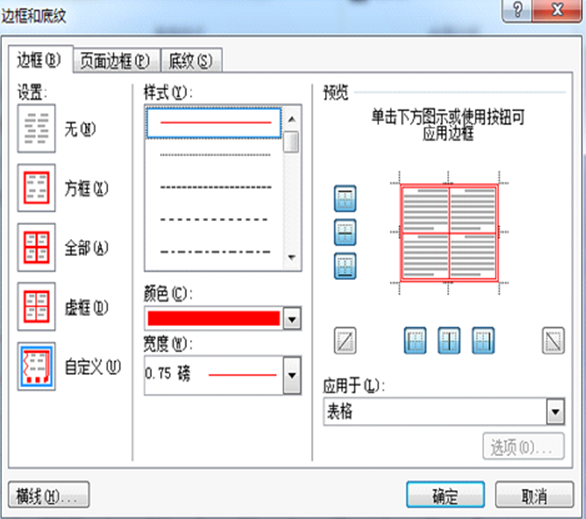Toggle the left border button
The height and width of the screenshot is (519, 586).
[x=415, y=340]
